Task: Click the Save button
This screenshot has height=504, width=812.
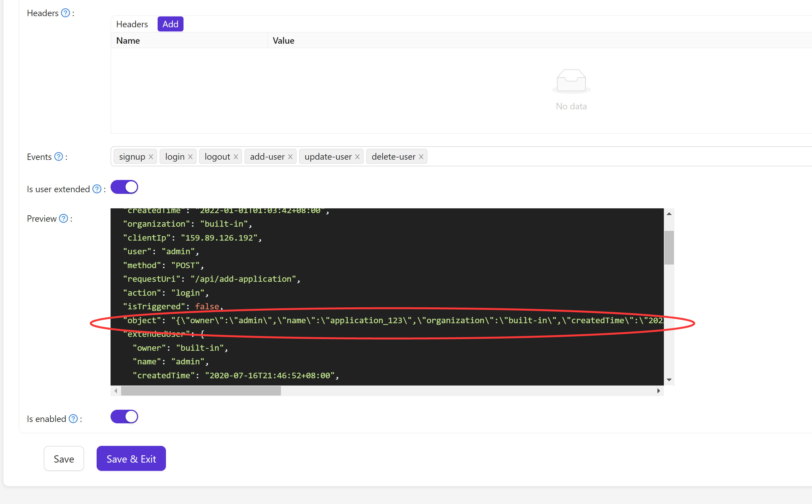Action: 63,458
